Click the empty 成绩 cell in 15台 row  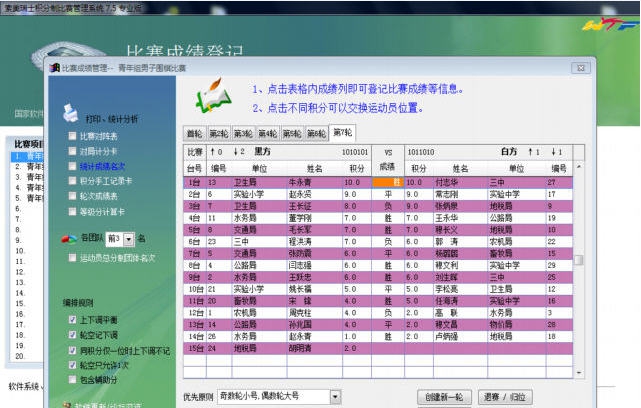point(388,348)
